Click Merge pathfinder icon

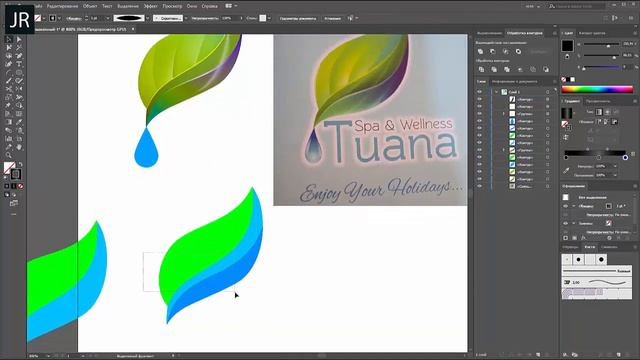tap(507, 70)
